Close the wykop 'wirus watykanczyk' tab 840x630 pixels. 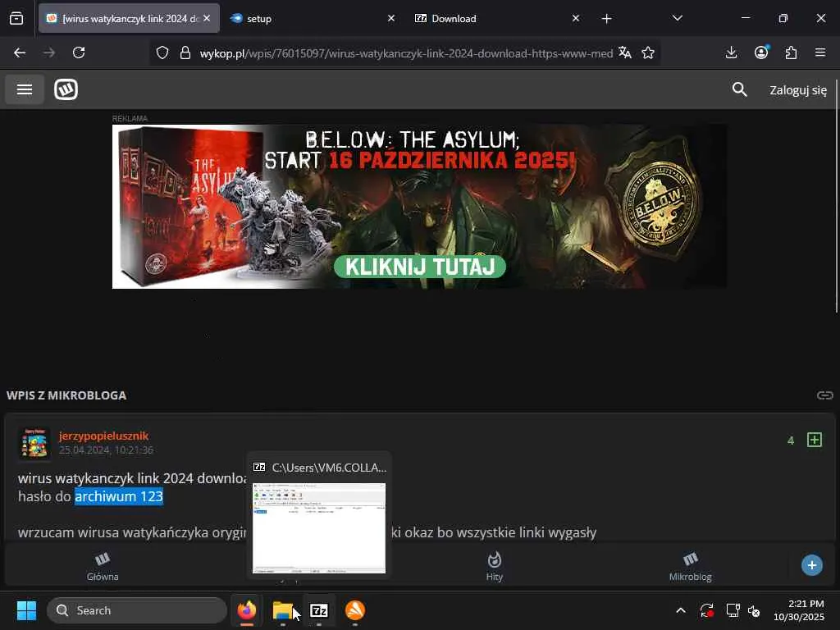click(207, 18)
